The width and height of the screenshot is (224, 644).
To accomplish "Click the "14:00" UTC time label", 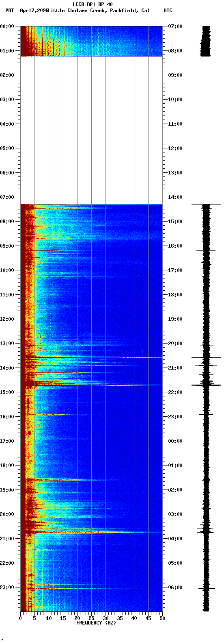I will 175,197.
